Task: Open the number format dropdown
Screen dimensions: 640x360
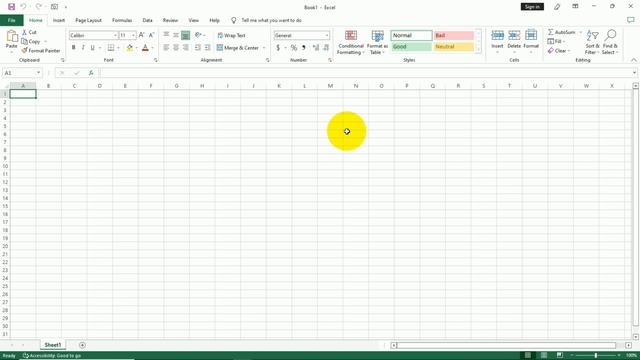Action: (x=327, y=36)
